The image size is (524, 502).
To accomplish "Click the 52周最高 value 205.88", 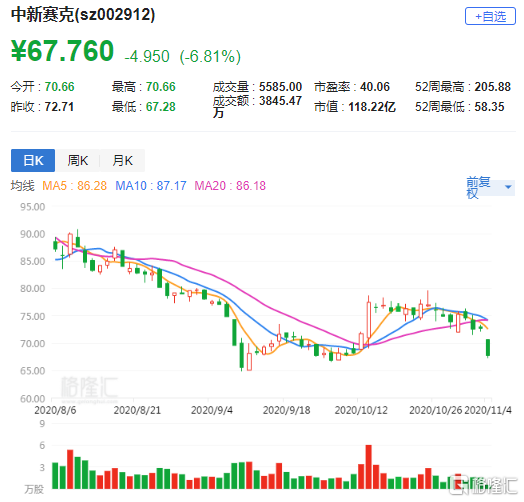I will pyautogui.click(x=493, y=87).
